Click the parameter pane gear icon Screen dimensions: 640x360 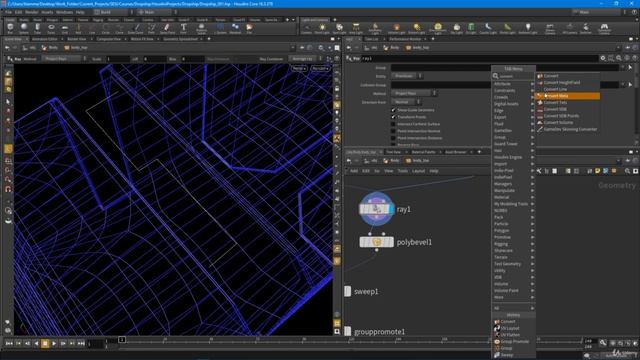tap(603, 58)
